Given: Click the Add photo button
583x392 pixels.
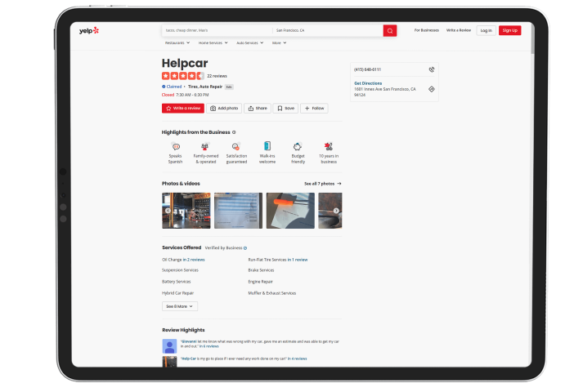Looking at the screenshot, I should tap(224, 109).
